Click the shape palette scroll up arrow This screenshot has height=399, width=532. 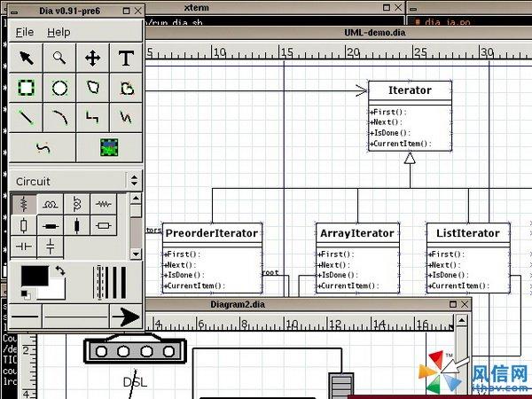click(136, 199)
